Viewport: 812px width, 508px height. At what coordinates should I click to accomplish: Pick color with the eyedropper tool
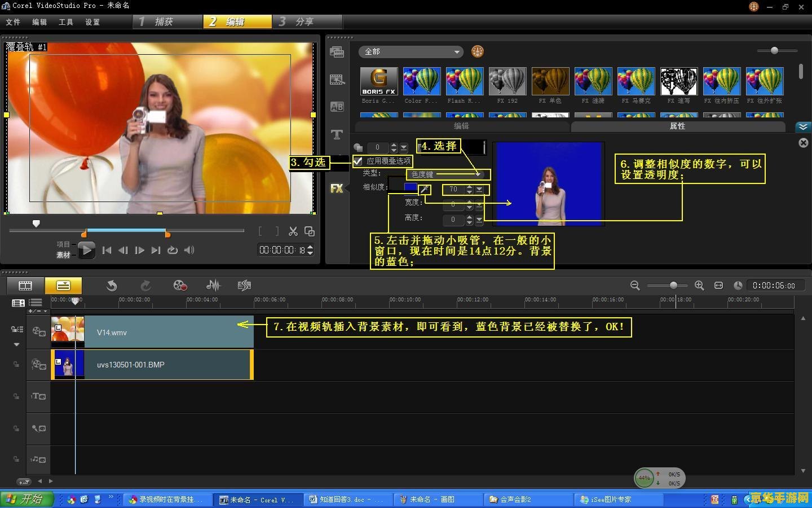click(x=425, y=189)
